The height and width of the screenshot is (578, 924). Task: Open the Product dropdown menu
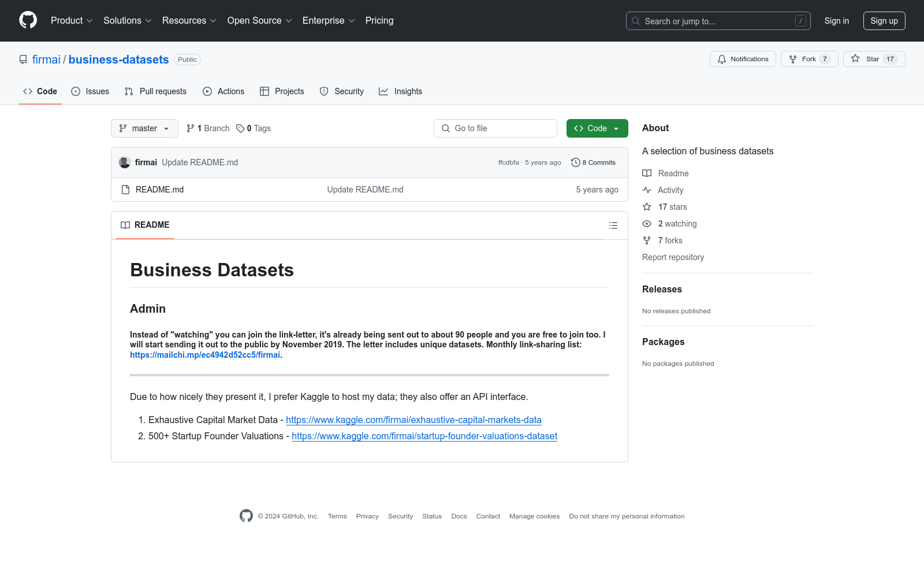pyautogui.click(x=72, y=20)
